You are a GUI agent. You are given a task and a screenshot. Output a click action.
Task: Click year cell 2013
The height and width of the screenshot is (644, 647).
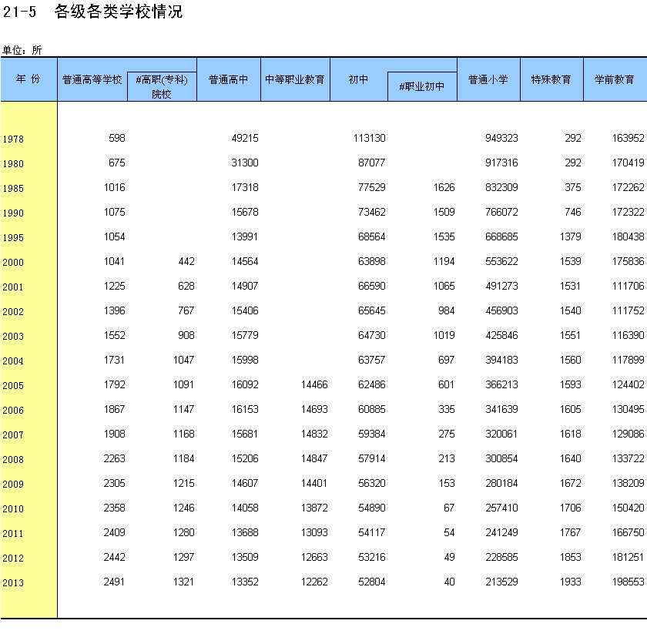[13, 583]
